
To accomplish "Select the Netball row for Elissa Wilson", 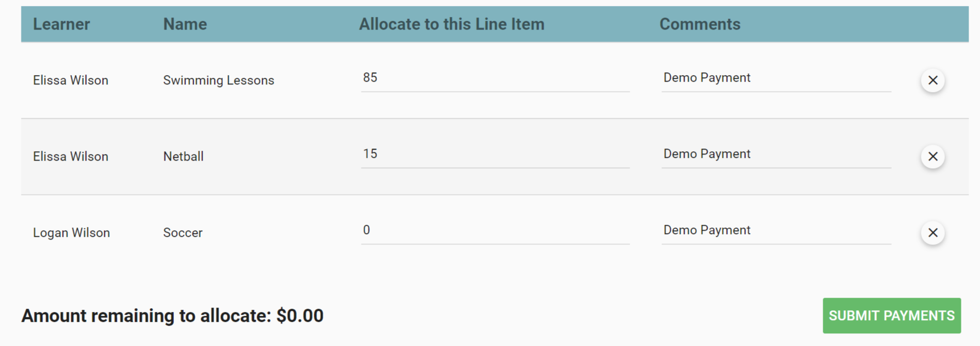I will click(183, 156).
